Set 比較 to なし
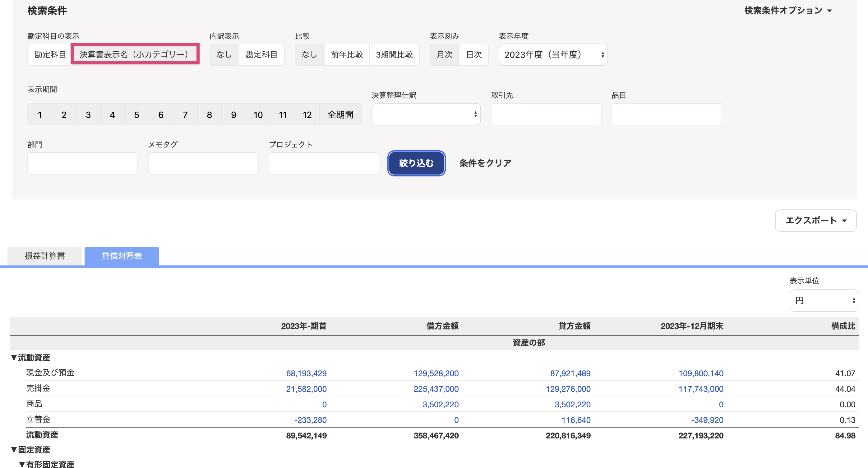868x468 pixels. coord(309,54)
